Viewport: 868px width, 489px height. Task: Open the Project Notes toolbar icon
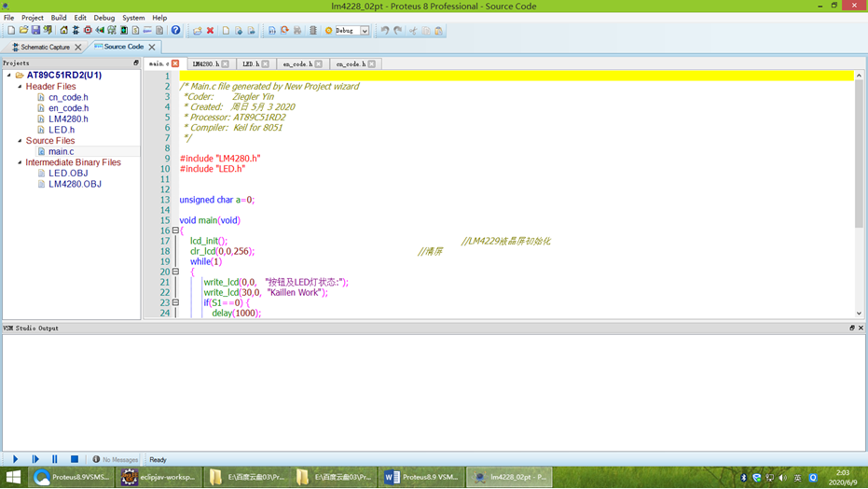(x=159, y=31)
